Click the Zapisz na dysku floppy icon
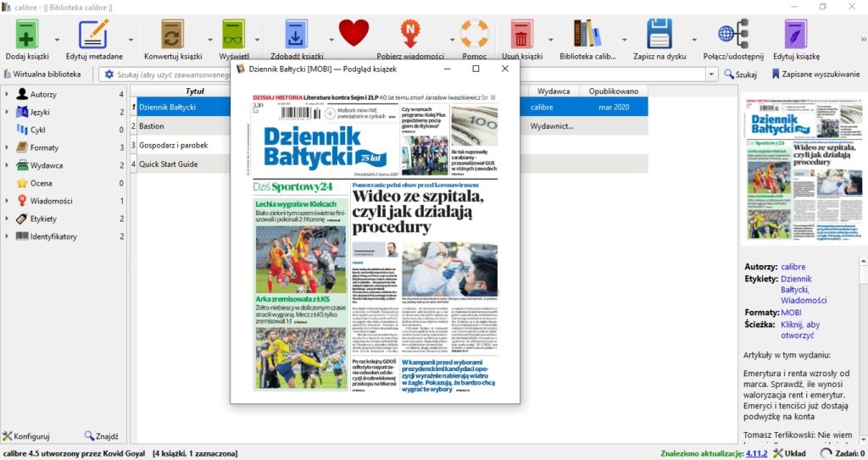 [x=659, y=35]
